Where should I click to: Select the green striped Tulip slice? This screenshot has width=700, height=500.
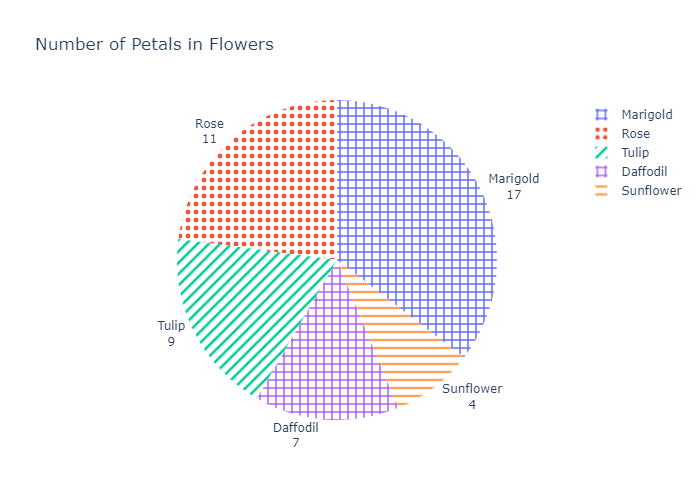coord(241,304)
